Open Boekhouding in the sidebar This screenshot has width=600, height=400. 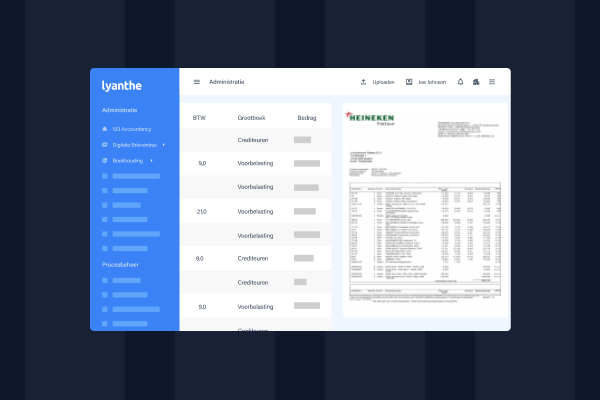[128, 160]
